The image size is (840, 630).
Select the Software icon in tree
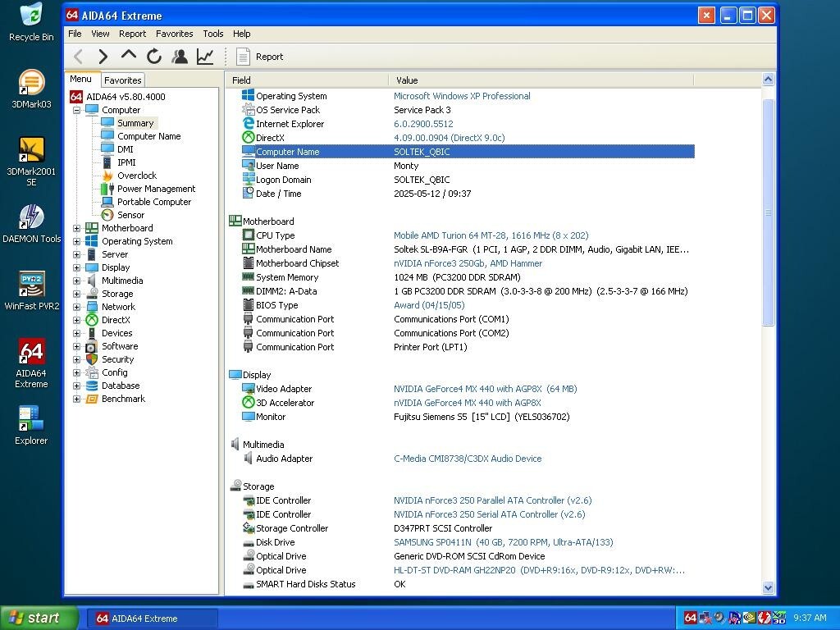point(92,347)
